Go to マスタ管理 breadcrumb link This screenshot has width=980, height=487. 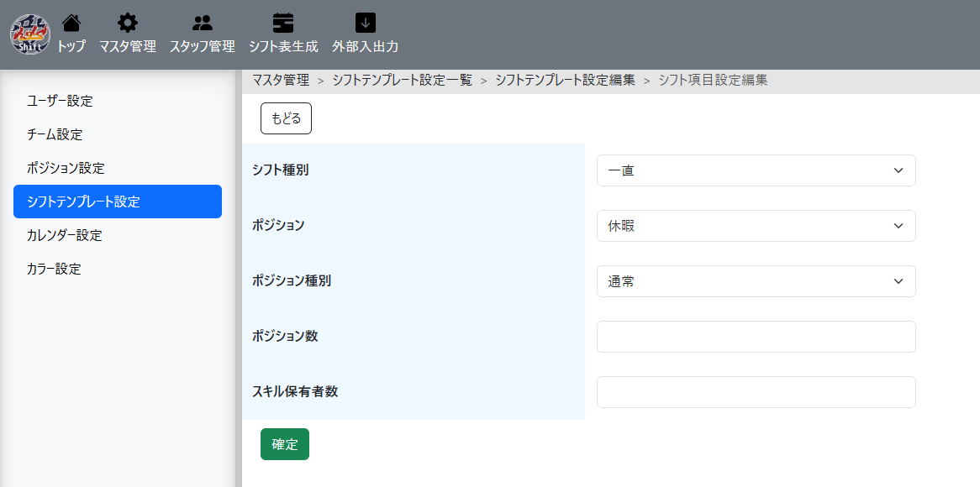pyautogui.click(x=281, y=80)
